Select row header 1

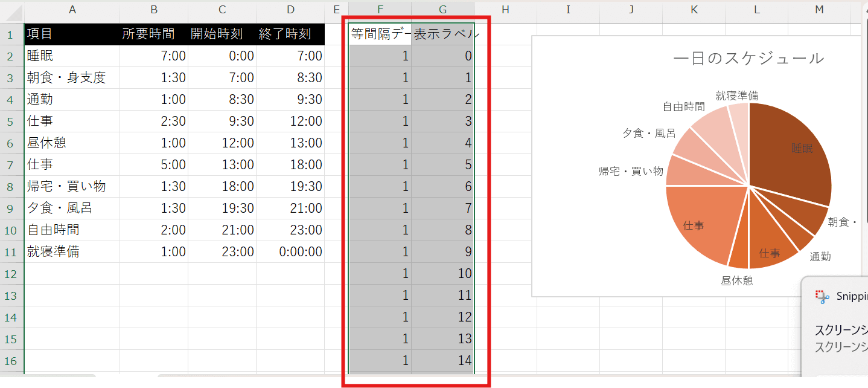[11, 34]
